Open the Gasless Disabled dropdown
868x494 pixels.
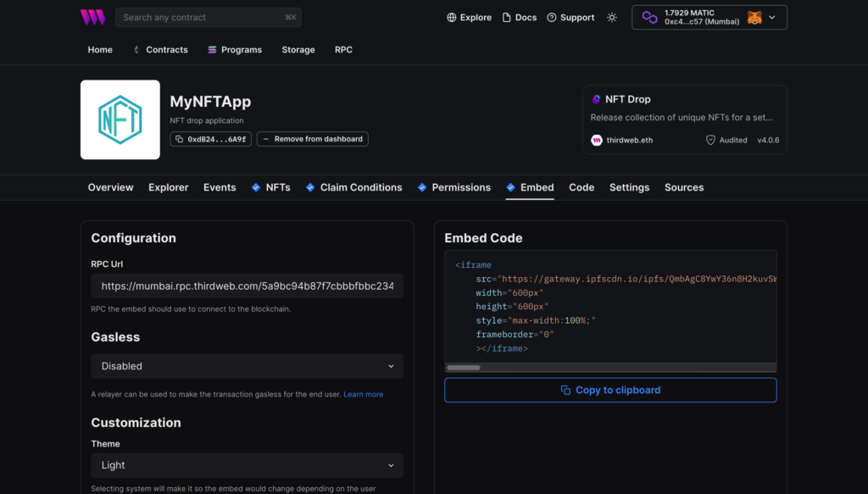pyautogui.click(x=247, y=366)
